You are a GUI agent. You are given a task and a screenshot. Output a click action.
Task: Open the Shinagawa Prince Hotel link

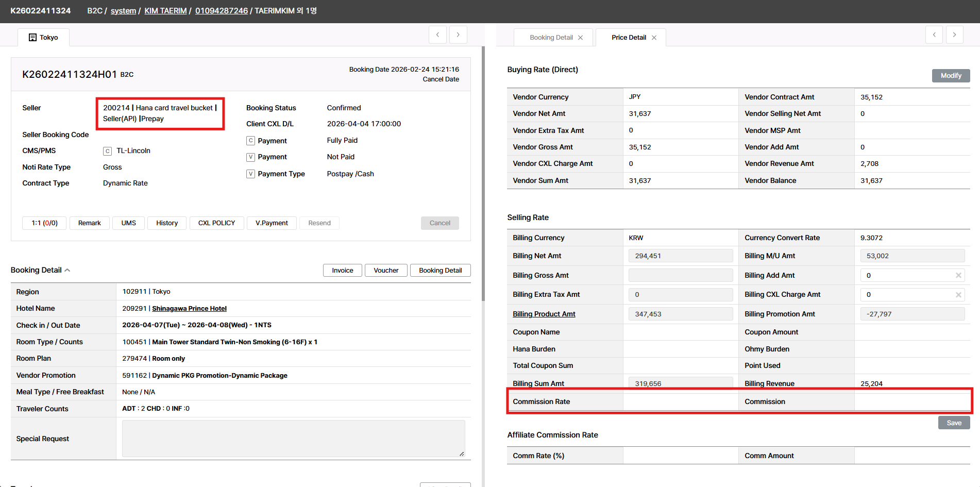click(189, 309)
